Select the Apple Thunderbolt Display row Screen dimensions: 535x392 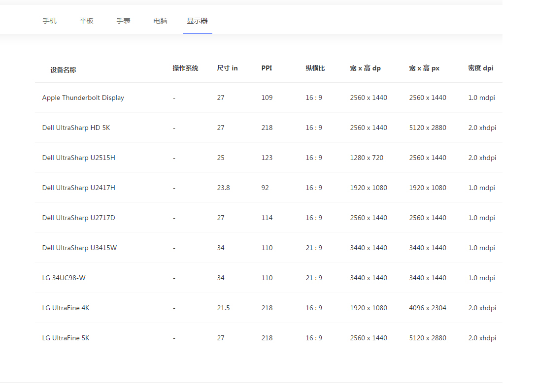pos(83,98)
